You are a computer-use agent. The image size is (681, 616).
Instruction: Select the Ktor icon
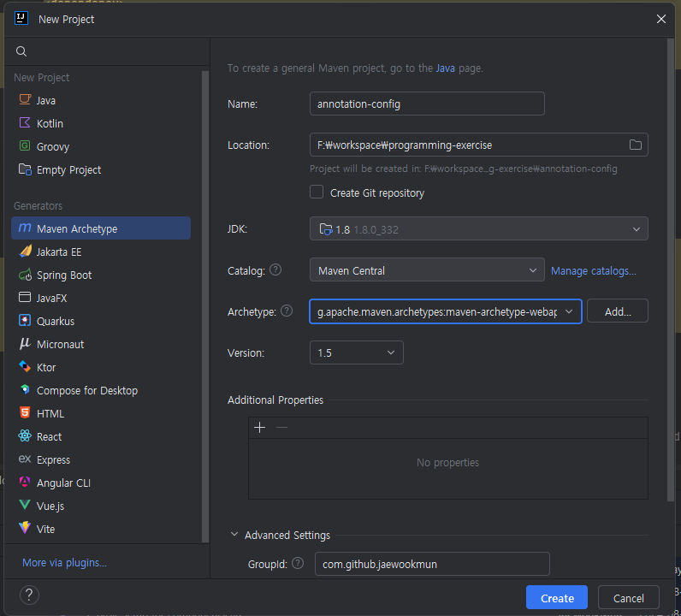coord(25,367)
